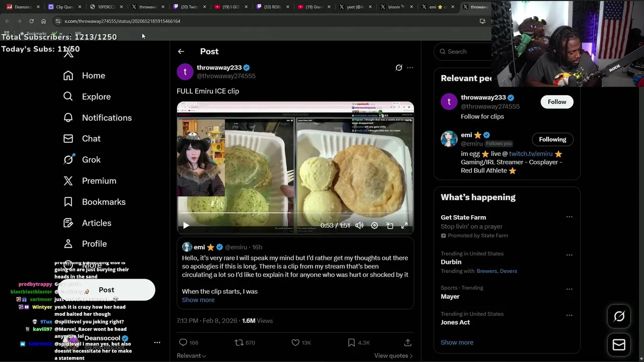The width and height of the screenshot is (644, 362).
Task: Bookmark the post with 4.3K bookmarks
Action: [x=359, y=342]
